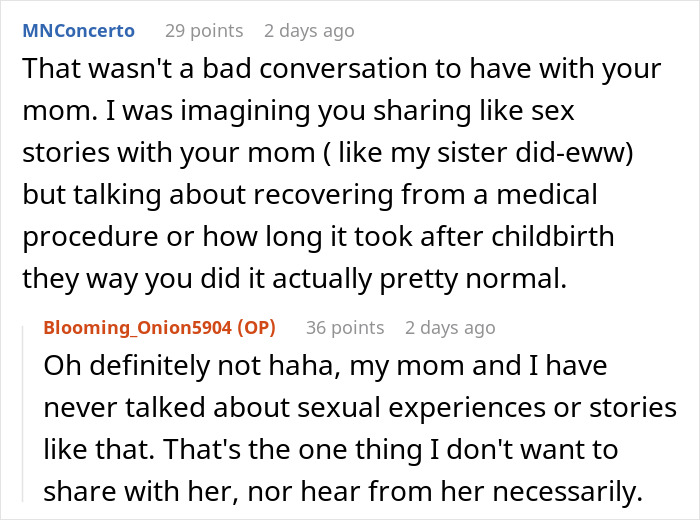This screenshot has height=520, width=700.
Task: Click the (OP) tag beside Blooming_Onion5904
Action: pyautogui.click(x=257, y=328)
